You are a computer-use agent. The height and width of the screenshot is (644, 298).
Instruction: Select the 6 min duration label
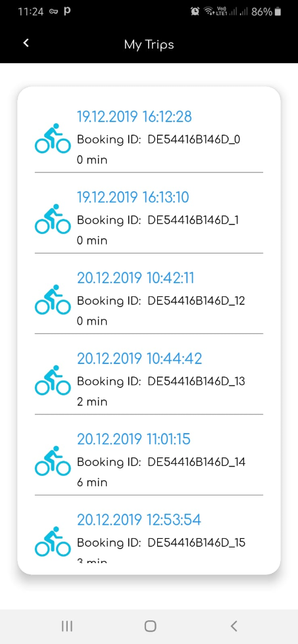tap(92, 482)
